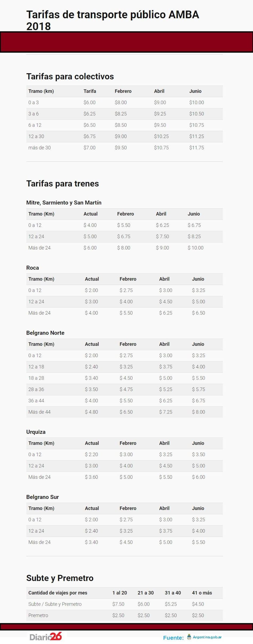The height and width of the screenshot is (644, 253).
Task: Click the 'Cantidad de viajes por mes' header
Action: 58,593
